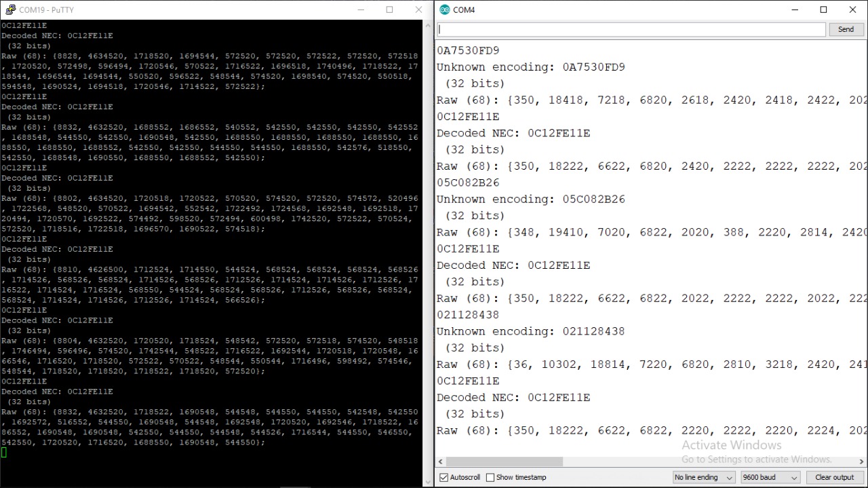Click the Arduino Serial Monitor icon on COM4 title bar
The height and width of the screenshot is (488, 868).
tap(445, 10)
